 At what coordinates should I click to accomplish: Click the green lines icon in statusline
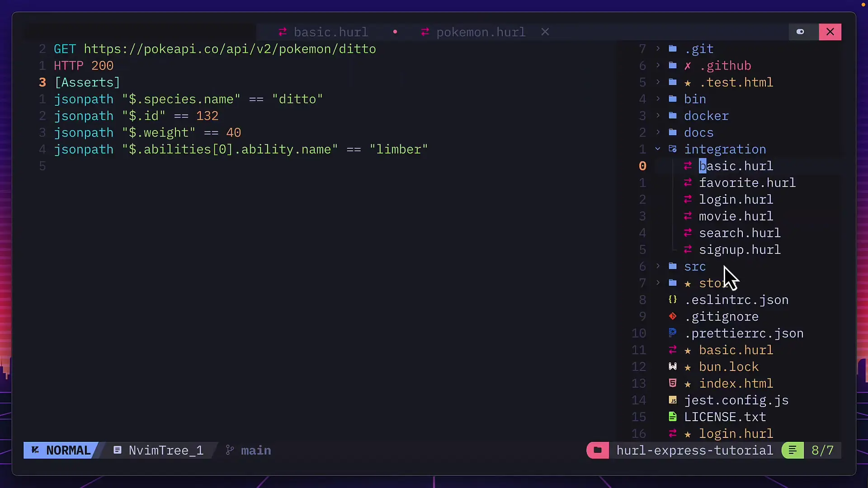pyautogui.click(x=793, y=450)
